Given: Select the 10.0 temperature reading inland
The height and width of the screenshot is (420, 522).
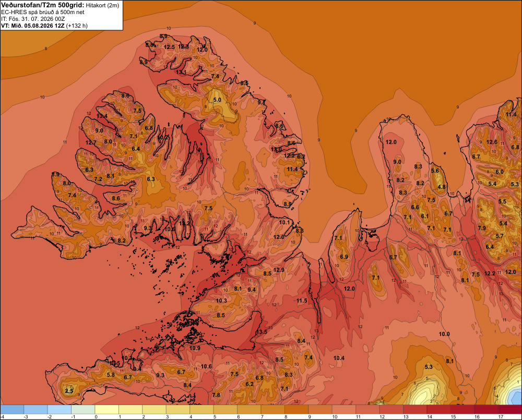Looking at the screenshot, I should (x=444, y=334).
